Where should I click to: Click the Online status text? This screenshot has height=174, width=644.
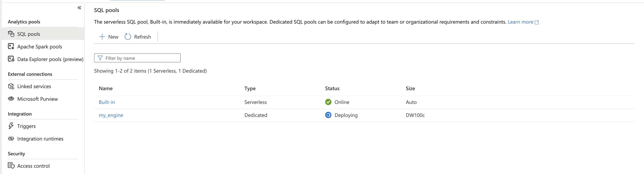pos(342,102)
